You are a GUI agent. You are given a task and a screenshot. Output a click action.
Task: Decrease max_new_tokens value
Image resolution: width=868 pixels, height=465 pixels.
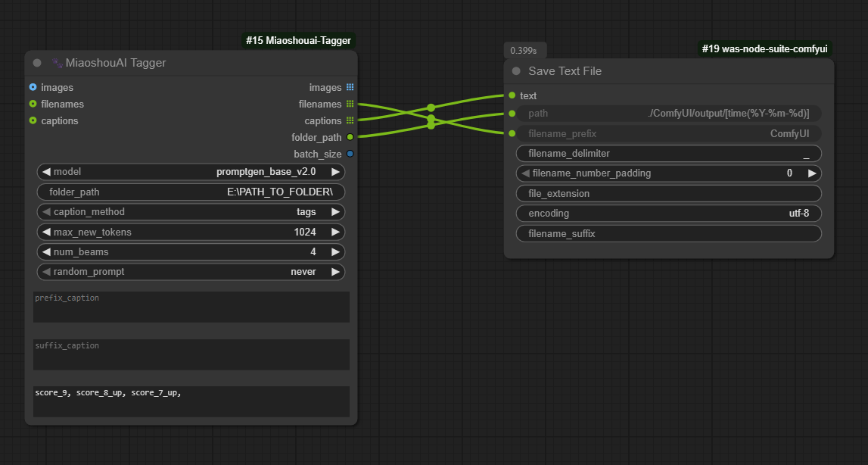[46, 232]
